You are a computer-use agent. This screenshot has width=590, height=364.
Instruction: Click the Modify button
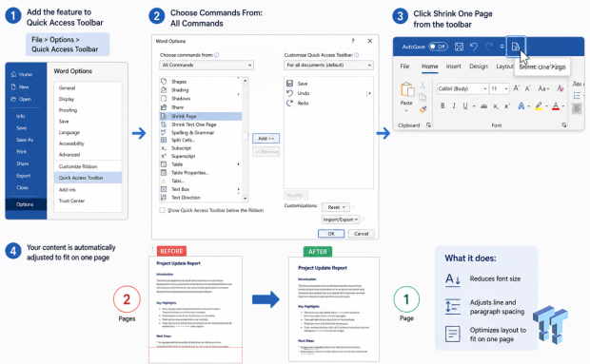(296, 196)
